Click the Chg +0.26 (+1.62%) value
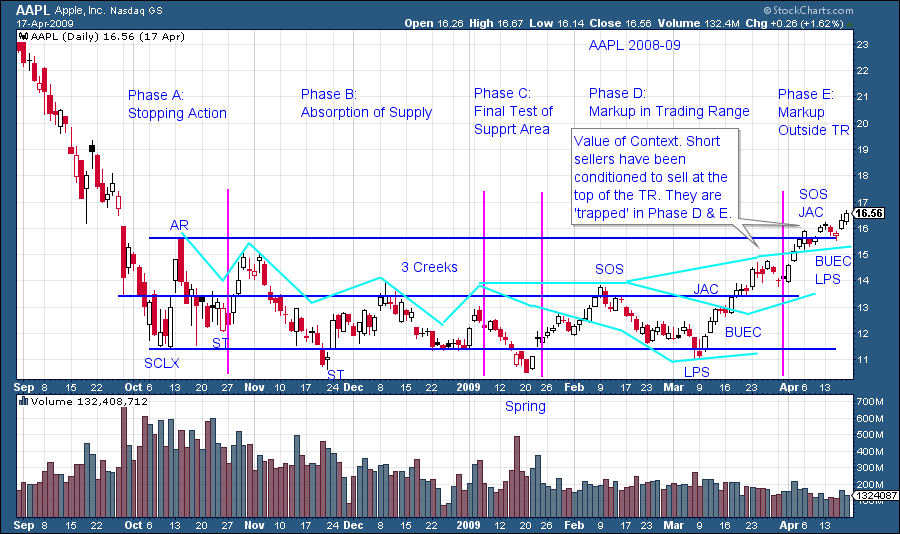Viewport: 900px width, 534px height. 794,24
